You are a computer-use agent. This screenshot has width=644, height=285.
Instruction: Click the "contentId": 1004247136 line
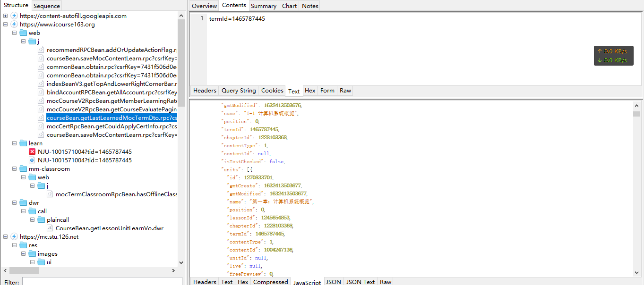click(260, 250)
